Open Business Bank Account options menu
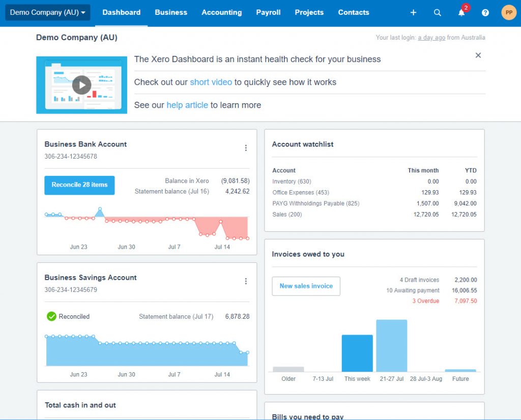Screen dimensions: 521x420 click(x=246, y=148)
